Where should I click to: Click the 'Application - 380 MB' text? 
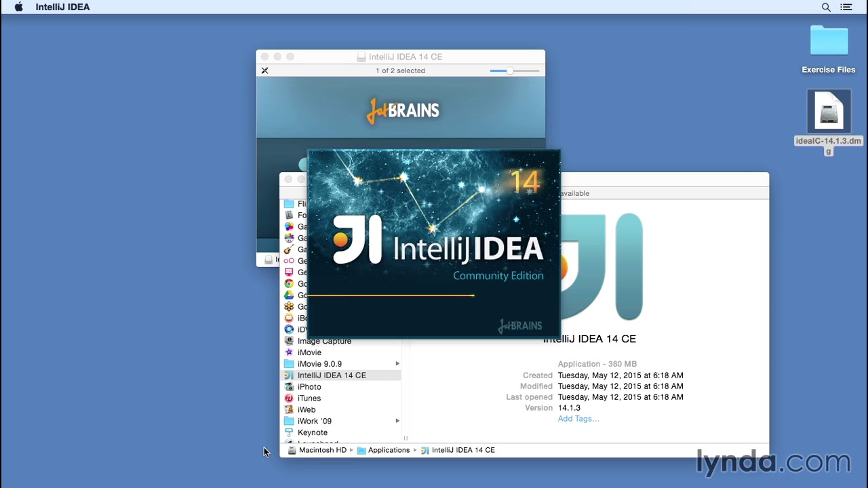click(597, 364)
